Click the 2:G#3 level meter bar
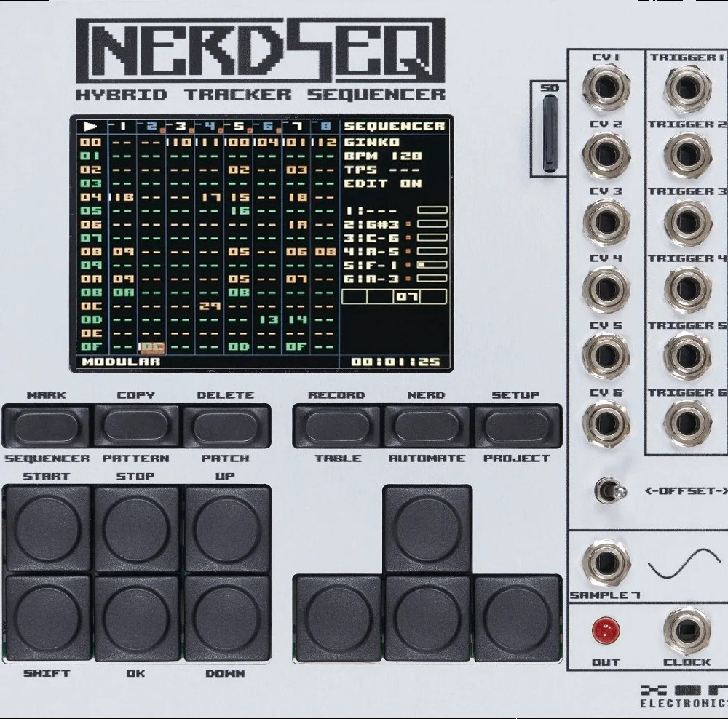This screenshot has width=728, height=719. [432, 223]
